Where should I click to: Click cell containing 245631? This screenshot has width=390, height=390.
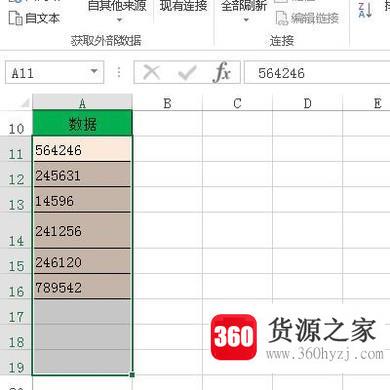pyautogui.click(x=82, y=174)
